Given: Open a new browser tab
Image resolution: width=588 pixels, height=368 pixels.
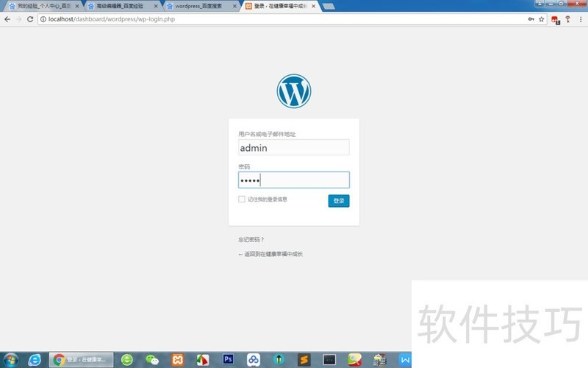Looking at the screenshot, I should (x=329, y=7).
